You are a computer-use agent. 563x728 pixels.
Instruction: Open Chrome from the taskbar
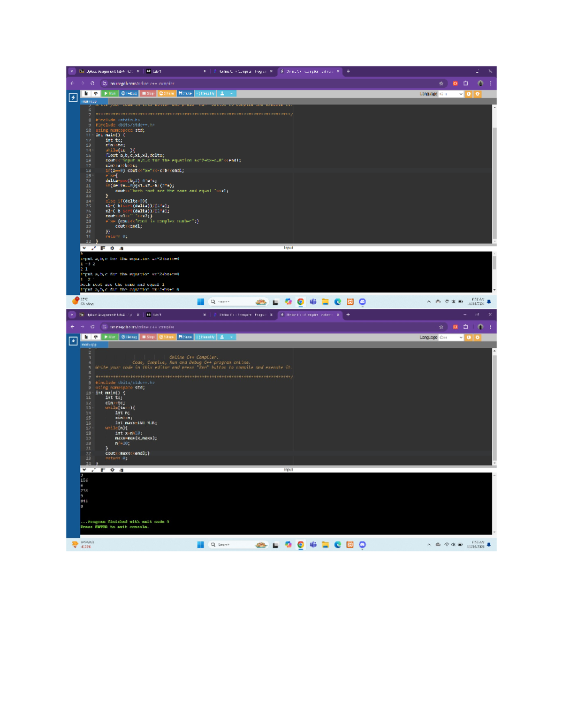click(x=301, y=301)
